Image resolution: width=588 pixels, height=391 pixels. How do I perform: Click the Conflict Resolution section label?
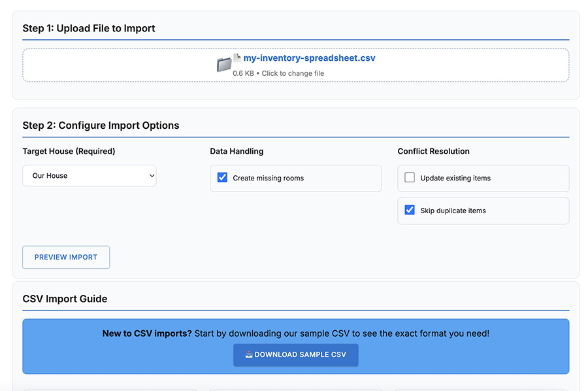(434, 151)
